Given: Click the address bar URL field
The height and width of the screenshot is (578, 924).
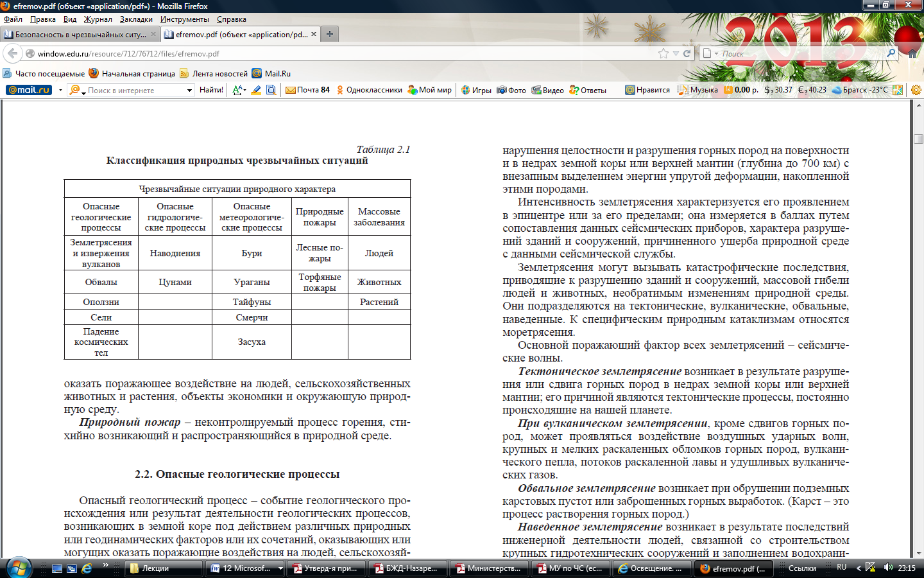Looking at the screenshot, I should click(346, 53).
